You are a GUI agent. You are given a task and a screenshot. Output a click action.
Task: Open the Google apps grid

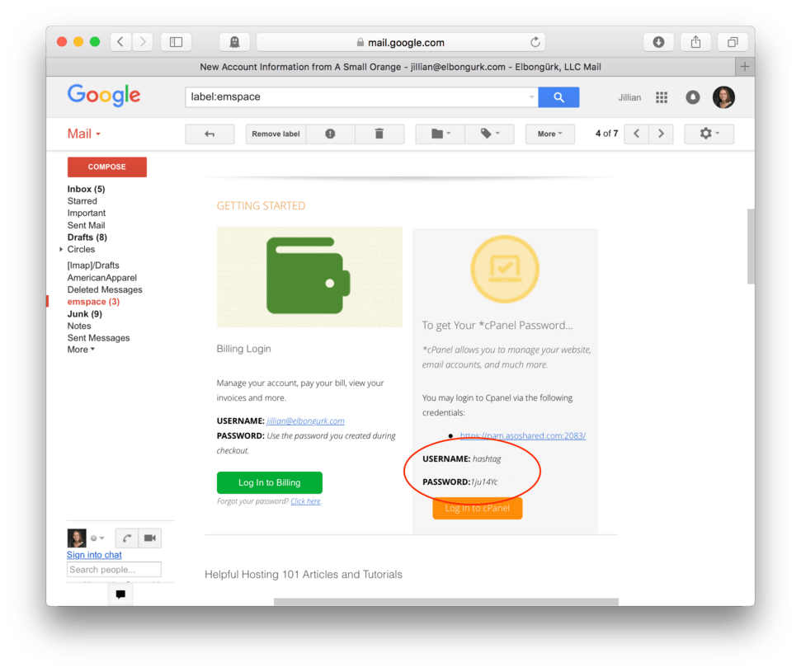click(x=662, y=97)
